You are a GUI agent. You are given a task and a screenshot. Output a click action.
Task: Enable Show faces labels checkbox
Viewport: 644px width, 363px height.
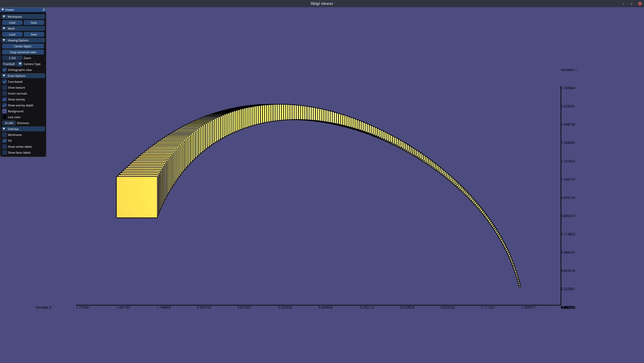(4, 153)
